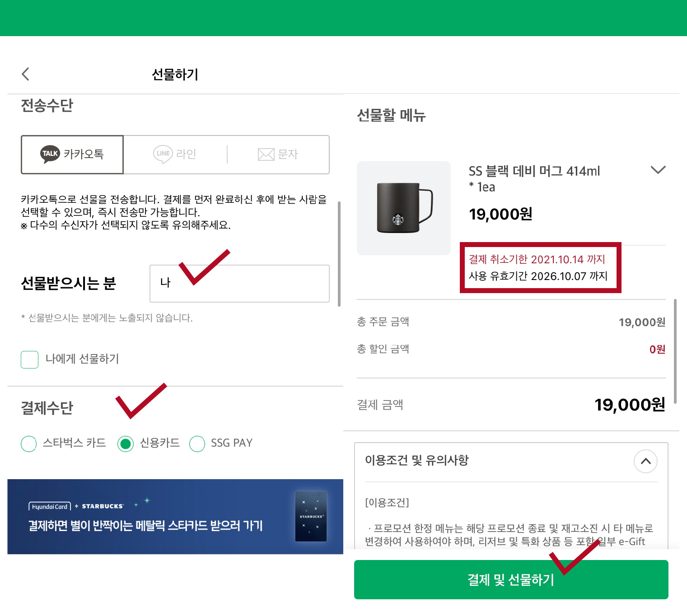Open Hyundai Card Starbucks metallic card banner
Viewport: 687px width, 616px height.
click(x=175, y=517)
